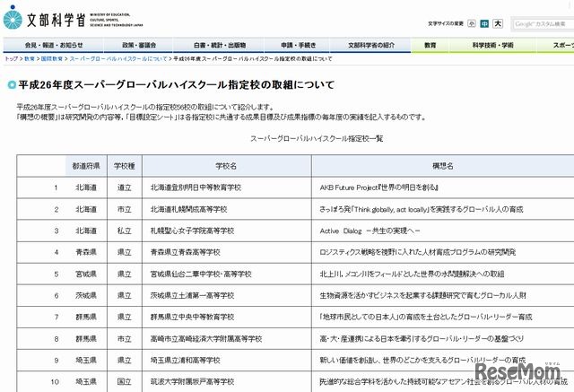Click the 北上川、メコン川 concept name

[x=412, y=274]
